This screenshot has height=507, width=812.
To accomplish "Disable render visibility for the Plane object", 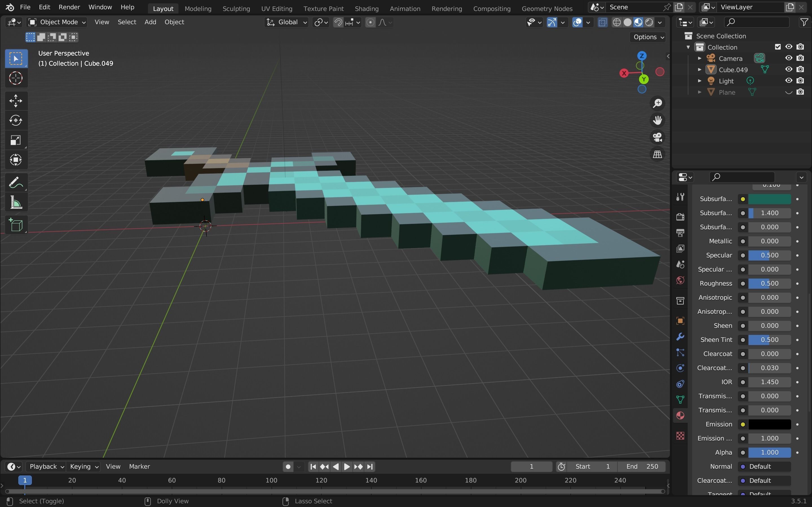I will [x=800, y=92].
